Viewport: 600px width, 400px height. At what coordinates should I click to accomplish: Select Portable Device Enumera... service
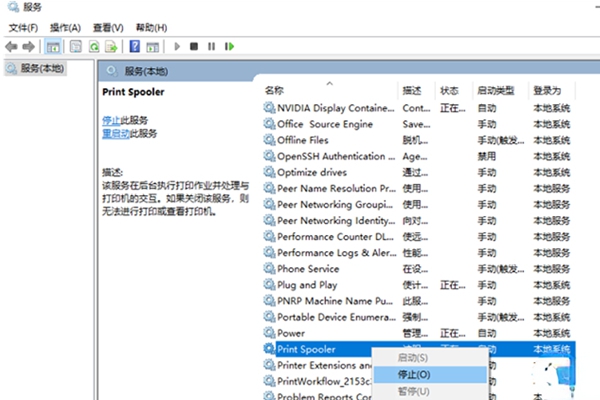pos(336,317)
